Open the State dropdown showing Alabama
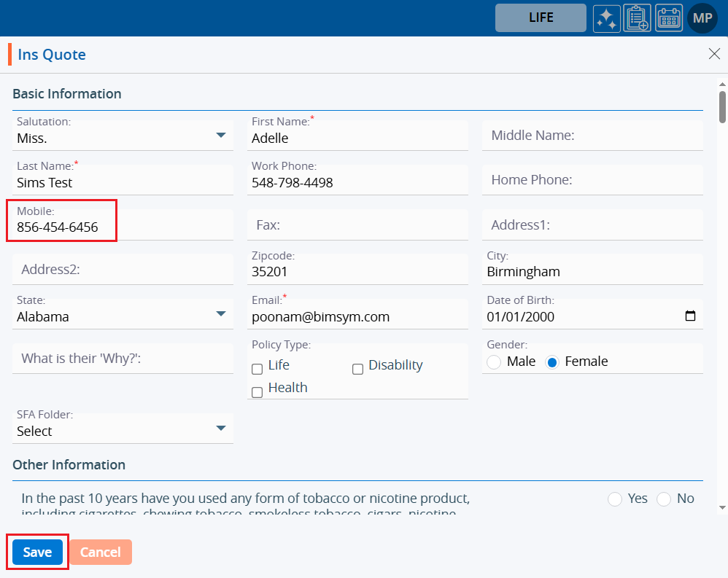 point(220,314)
